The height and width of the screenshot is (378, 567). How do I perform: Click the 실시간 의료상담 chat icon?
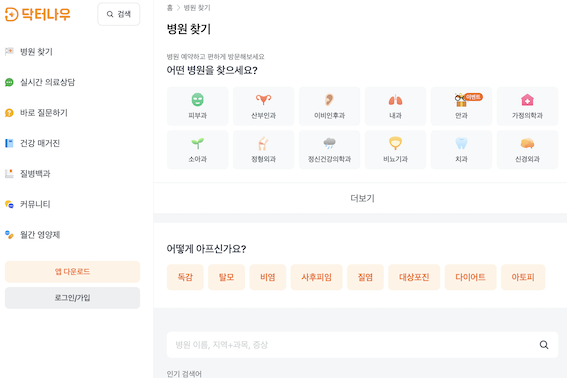coord(9,82)
